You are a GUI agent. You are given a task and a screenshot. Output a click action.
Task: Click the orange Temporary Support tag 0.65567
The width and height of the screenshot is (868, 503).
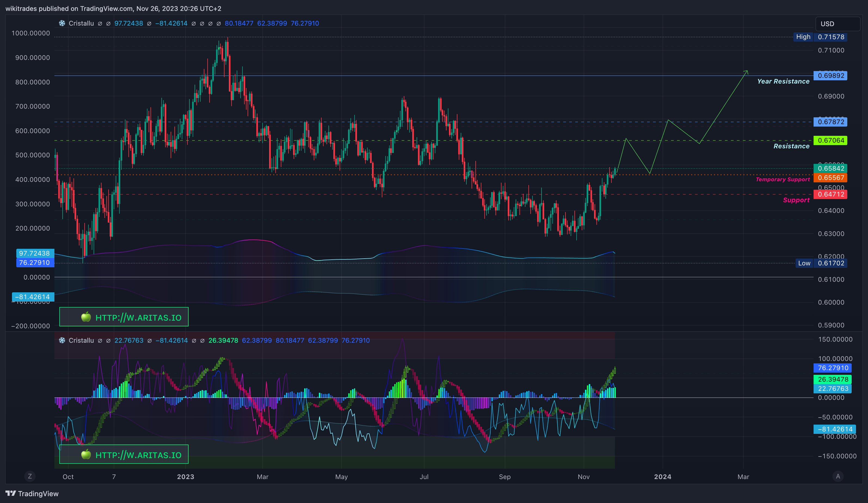[x=830, y=178]
